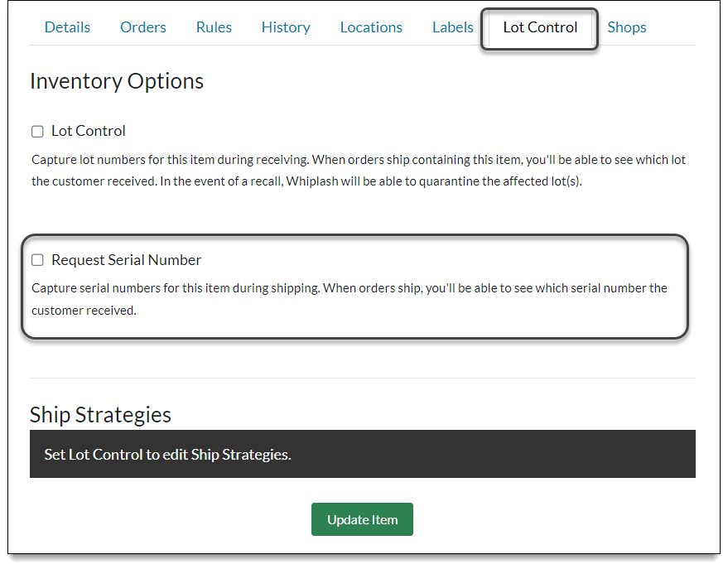Tick the Request Serial Number checkbox
The image size is (728, 569).
coord(37,260)
